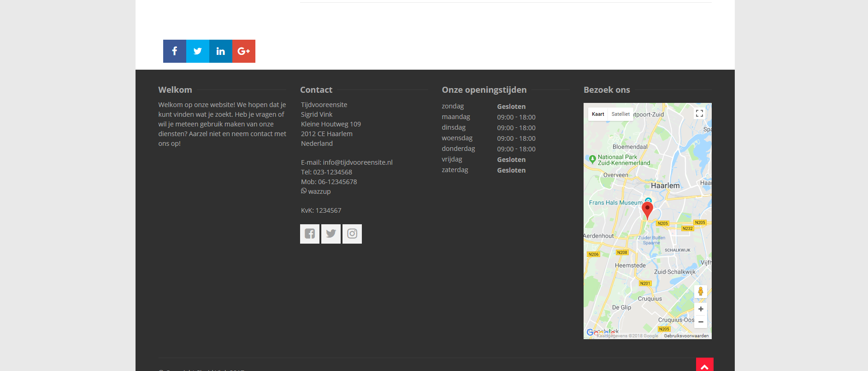868x371 pixels.
Task: Select Street View pegman on map
Action: pos(701,291)
